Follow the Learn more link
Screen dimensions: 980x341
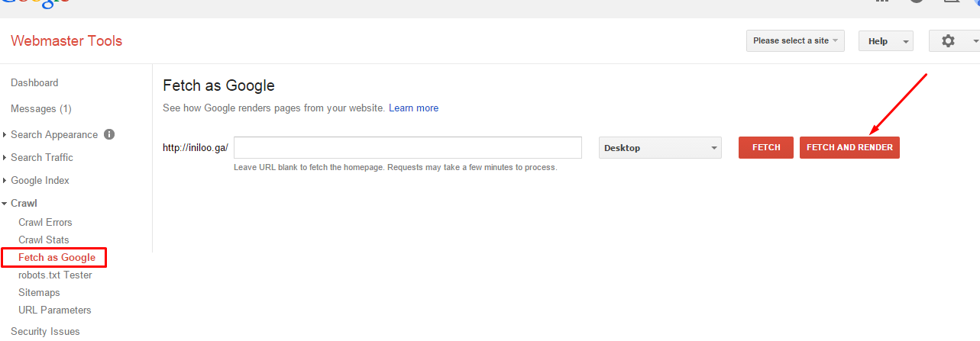[413, 108]
